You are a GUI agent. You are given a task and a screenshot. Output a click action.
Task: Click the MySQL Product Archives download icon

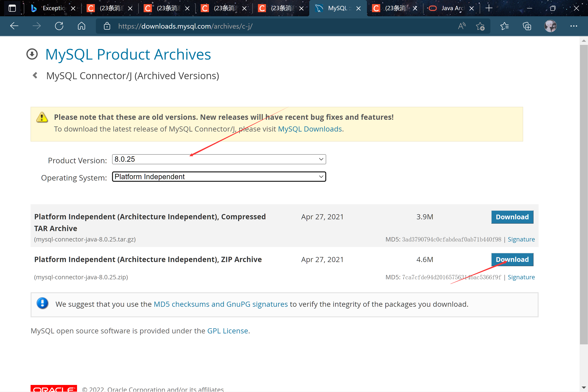tap(32, 54)
